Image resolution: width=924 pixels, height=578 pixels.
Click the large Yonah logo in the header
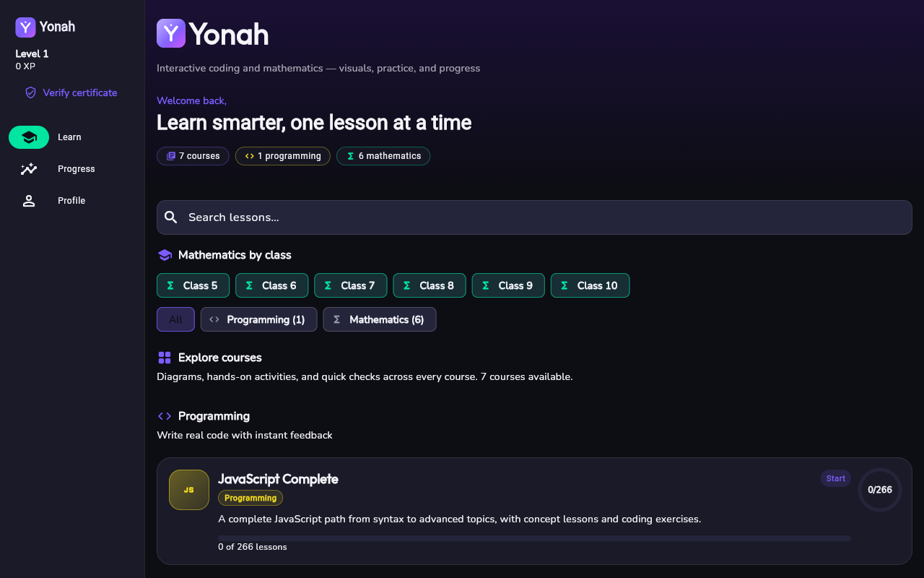point(171,33)
